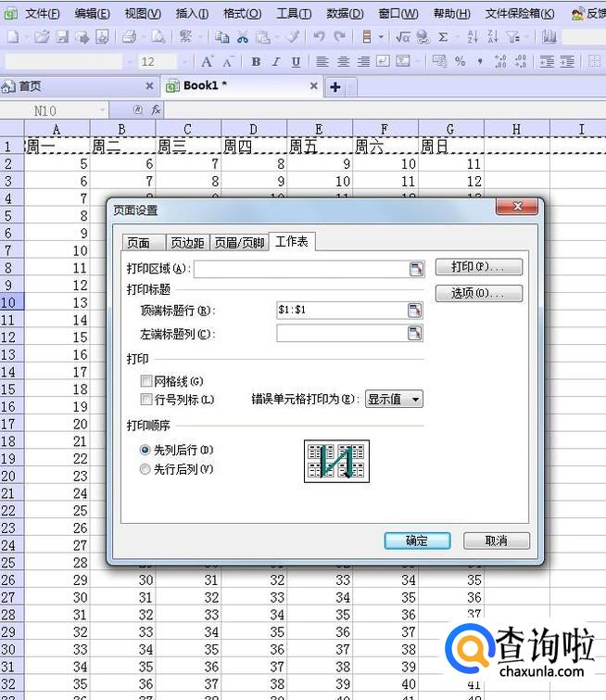Click the Chart wizard icon
Viewport: 606px width, 700px height.
pyautogui.click(x=549, y=36)
